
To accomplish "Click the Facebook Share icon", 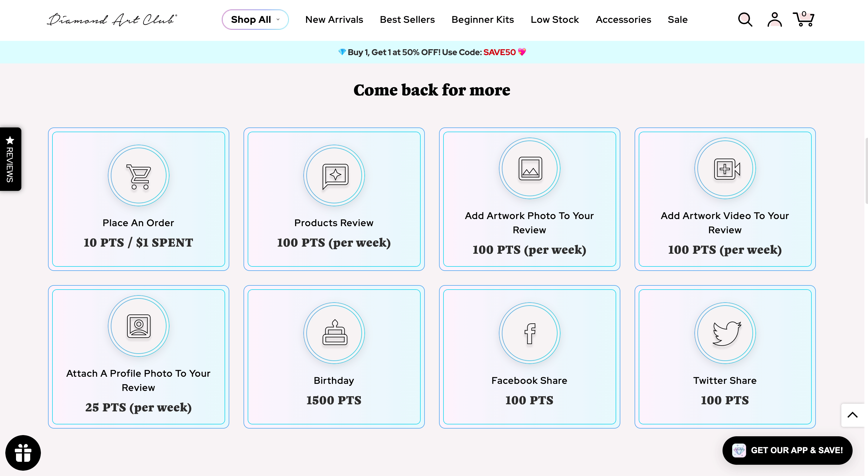I will (x=529, y=333).
